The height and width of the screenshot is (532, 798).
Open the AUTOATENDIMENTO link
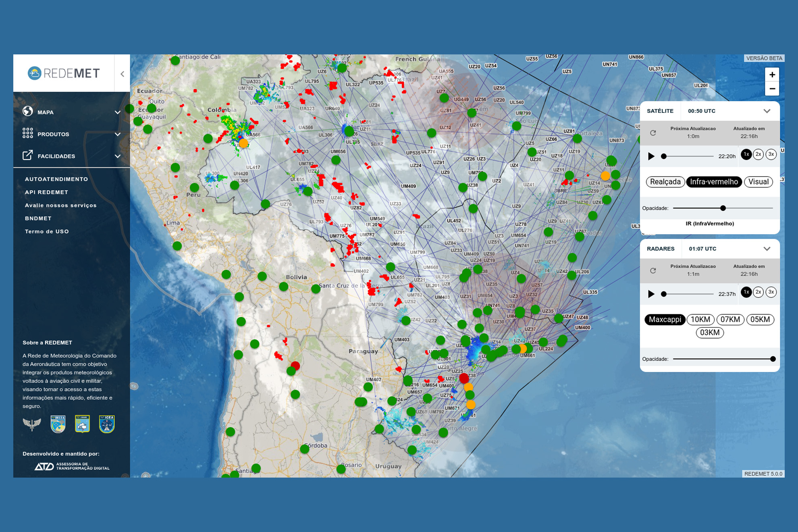tap(56, 179)
